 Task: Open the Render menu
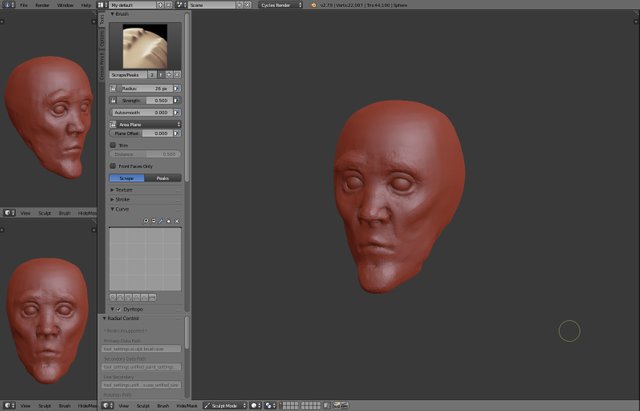pyautogui.click(x=41, y=5)
